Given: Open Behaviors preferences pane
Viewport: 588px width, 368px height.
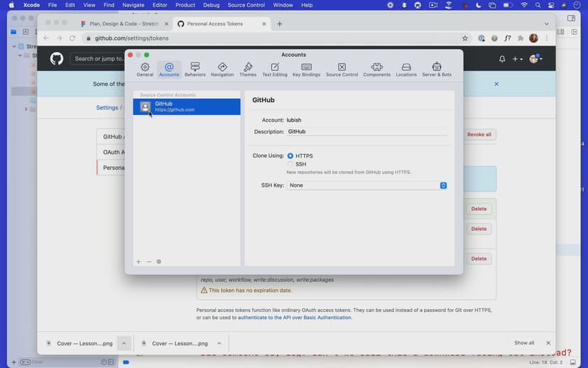Looking at the screenshot, I should pyautogui.click(x=195, y=69).
